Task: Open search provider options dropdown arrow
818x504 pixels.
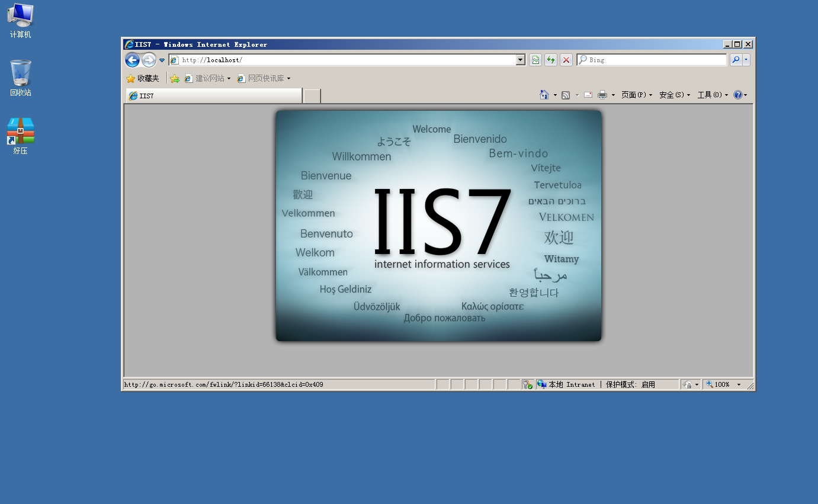Action: pyautogui.click(x=746, y=60)
